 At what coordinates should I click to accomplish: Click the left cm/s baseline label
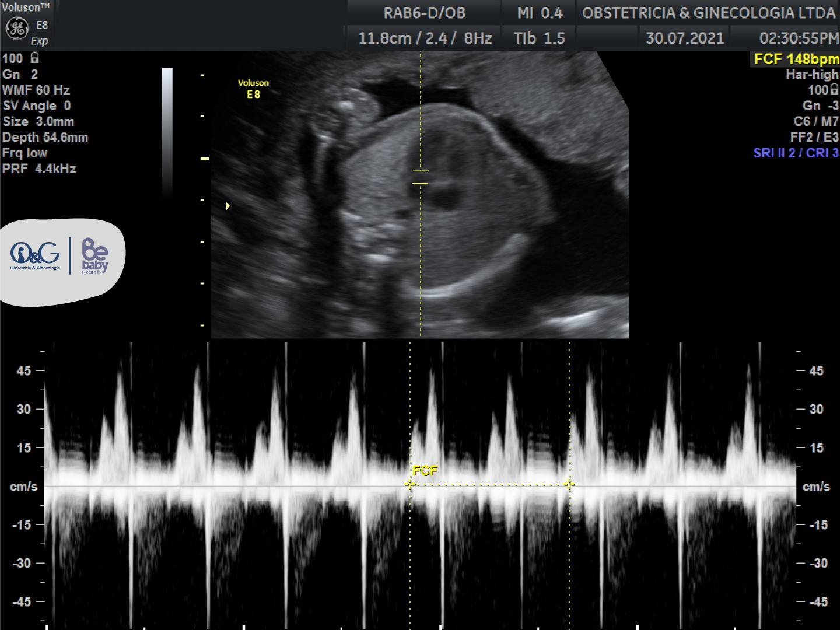[x=24, y=487]
